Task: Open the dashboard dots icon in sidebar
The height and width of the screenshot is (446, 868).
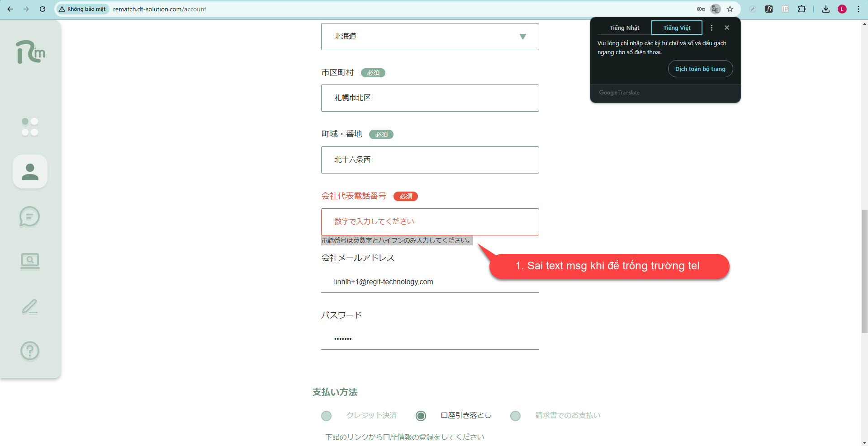Action: [30, 127]
